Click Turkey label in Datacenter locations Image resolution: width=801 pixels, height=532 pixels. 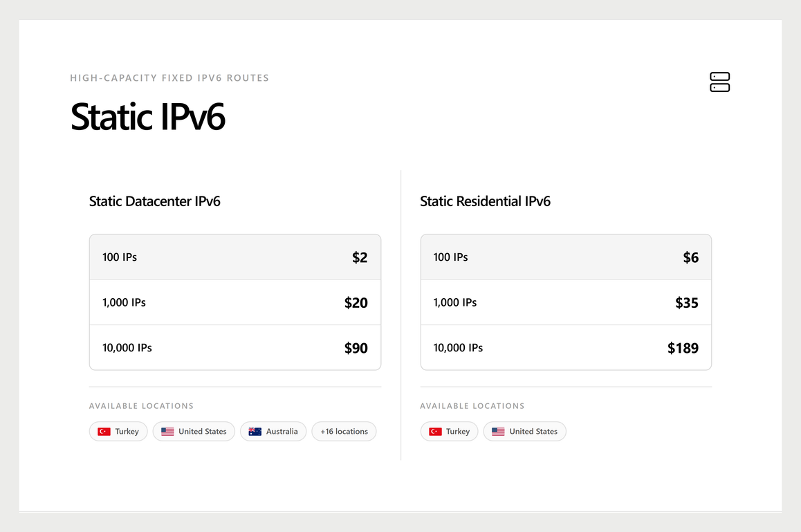(x=127, y=431)
